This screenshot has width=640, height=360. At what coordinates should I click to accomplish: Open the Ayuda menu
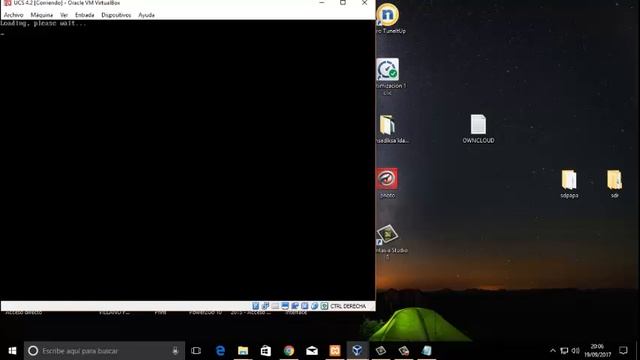click(146, 15)
